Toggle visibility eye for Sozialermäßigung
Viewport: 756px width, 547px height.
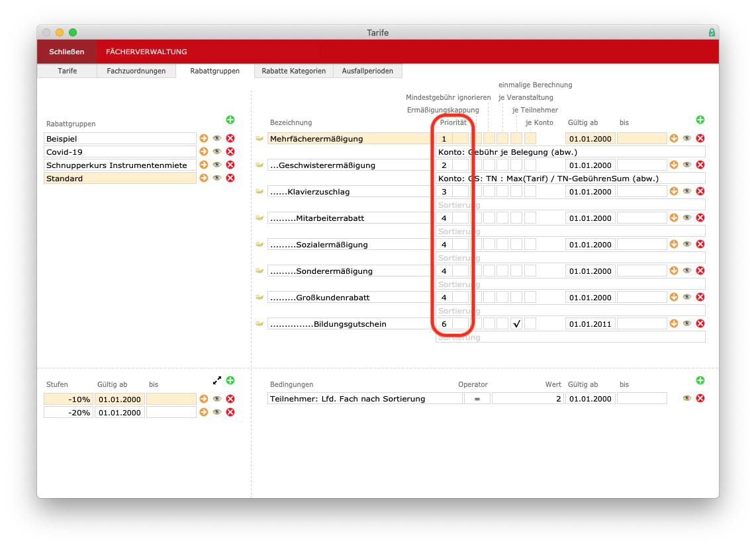[687, 244]
